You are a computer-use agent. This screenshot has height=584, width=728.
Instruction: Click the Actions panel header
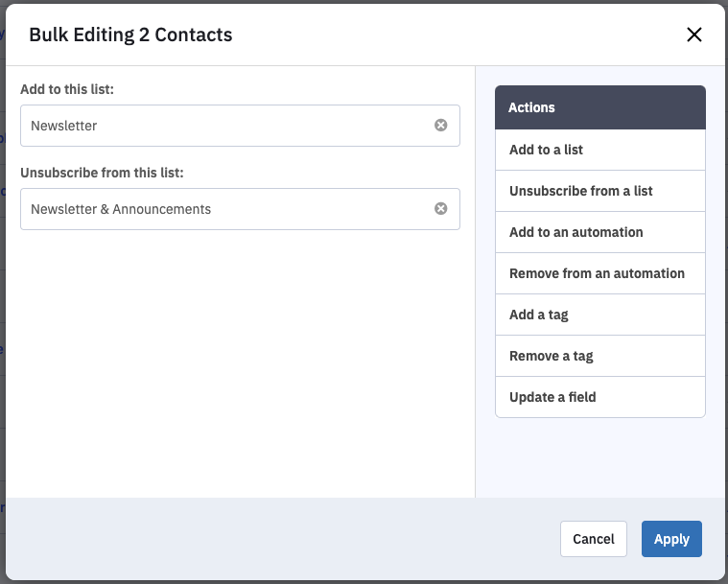pyautogui.click(x=600, y=107)
